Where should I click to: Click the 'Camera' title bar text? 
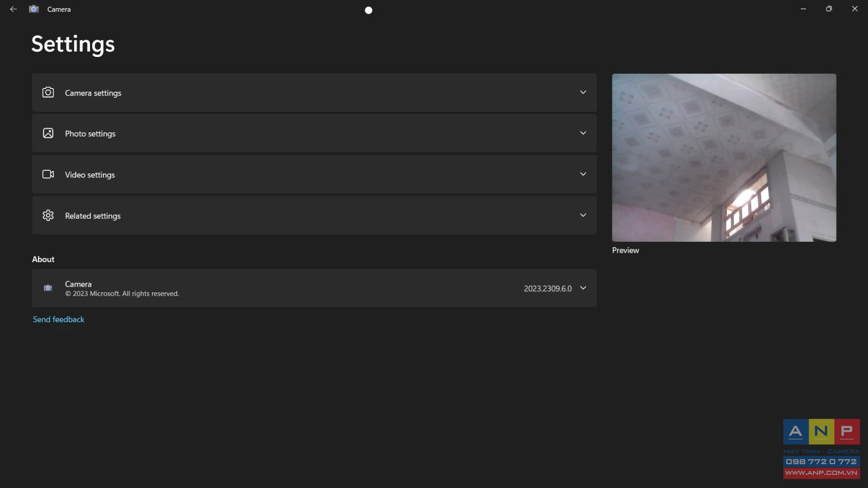tap(59, 9)
